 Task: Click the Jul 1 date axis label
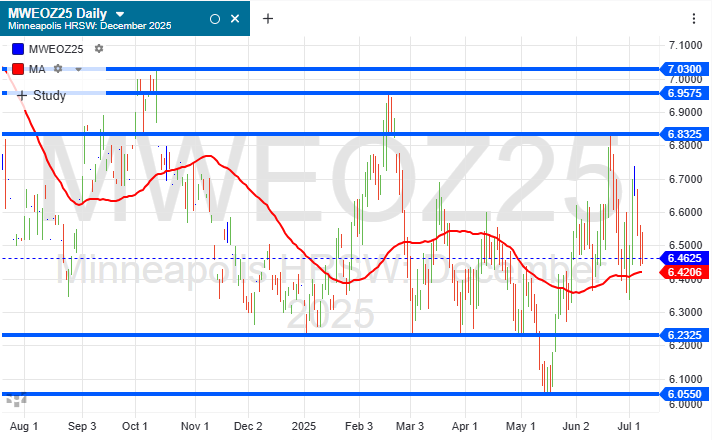tap(629, 426)
